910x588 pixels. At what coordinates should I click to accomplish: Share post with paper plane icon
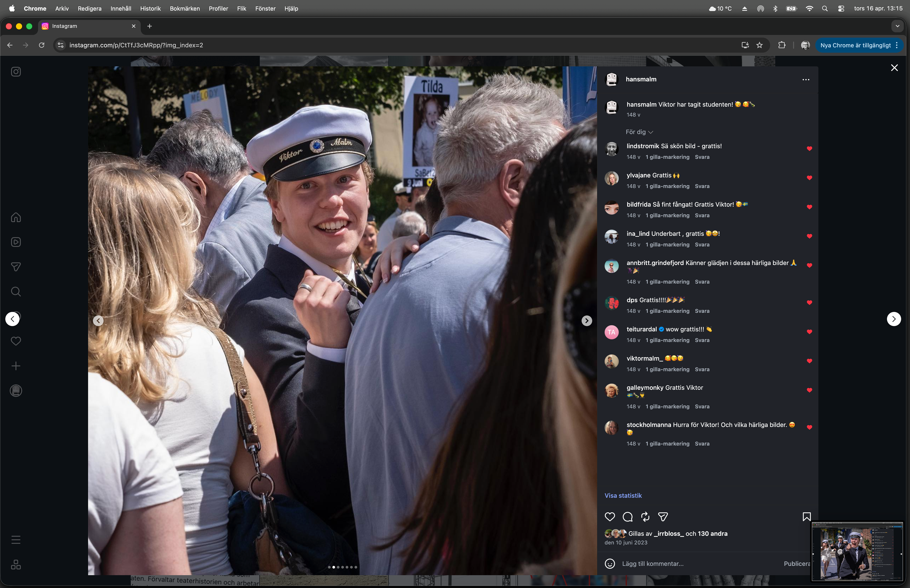click(663, 517)
